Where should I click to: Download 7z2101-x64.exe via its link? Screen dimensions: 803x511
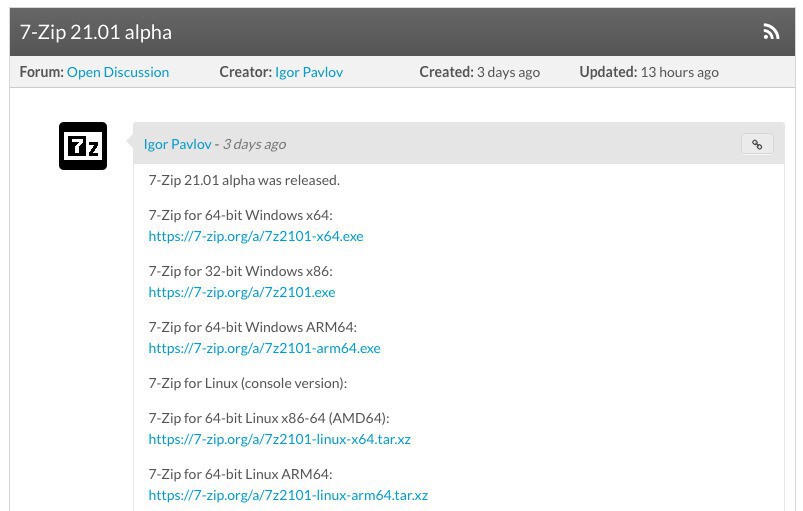[256, 237]
